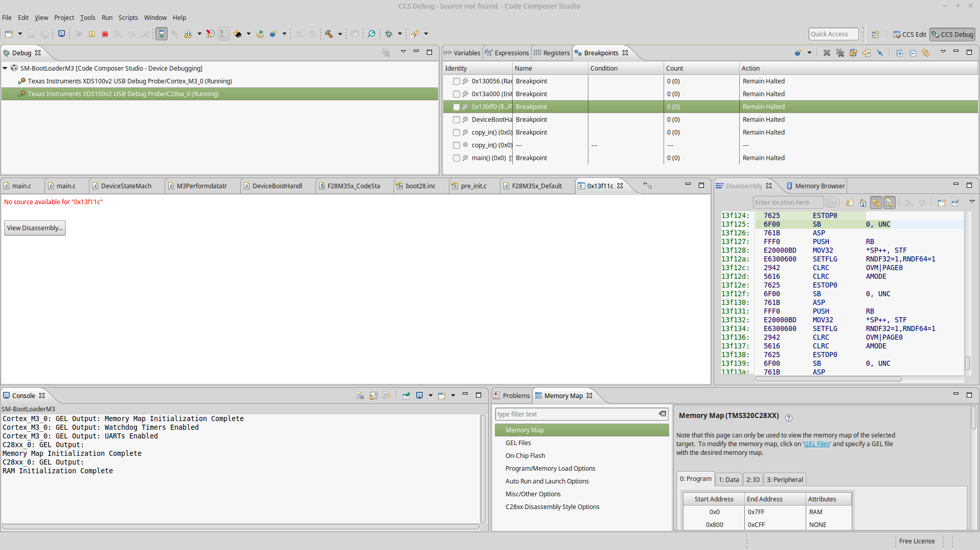Click the Quick Access search field

pos(833,34)
